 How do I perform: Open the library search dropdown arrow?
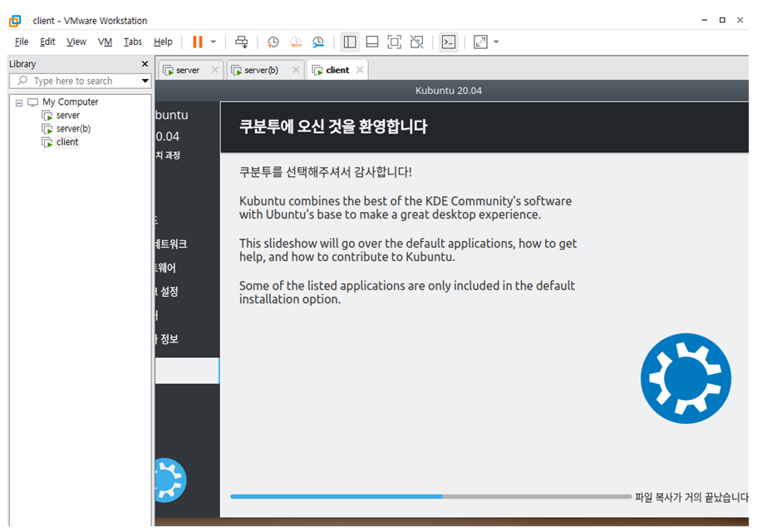pyautogui.click(x=145, y=81)
